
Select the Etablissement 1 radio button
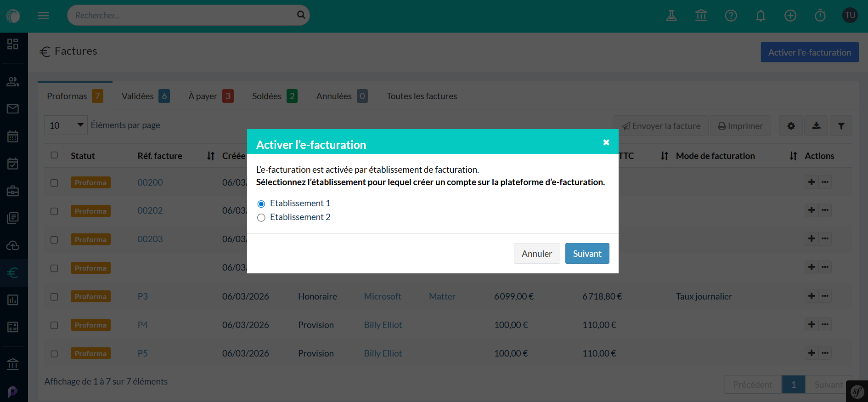[x=261, y=204]
